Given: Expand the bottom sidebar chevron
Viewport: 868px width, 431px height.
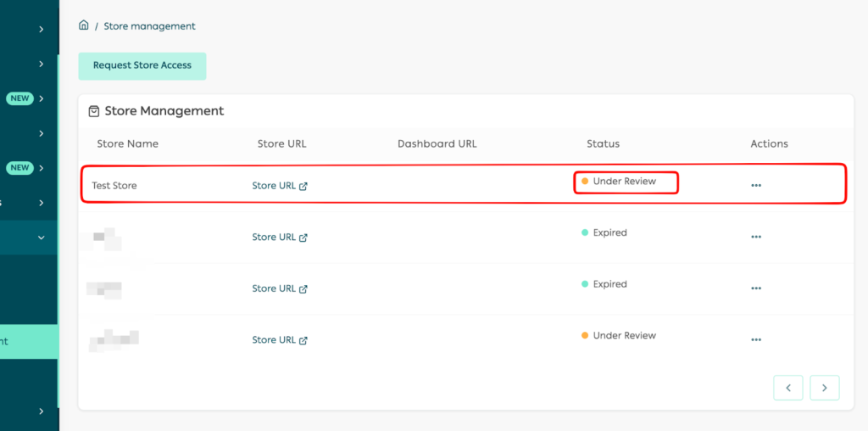Looking at the screenshot, I should 42,411.
